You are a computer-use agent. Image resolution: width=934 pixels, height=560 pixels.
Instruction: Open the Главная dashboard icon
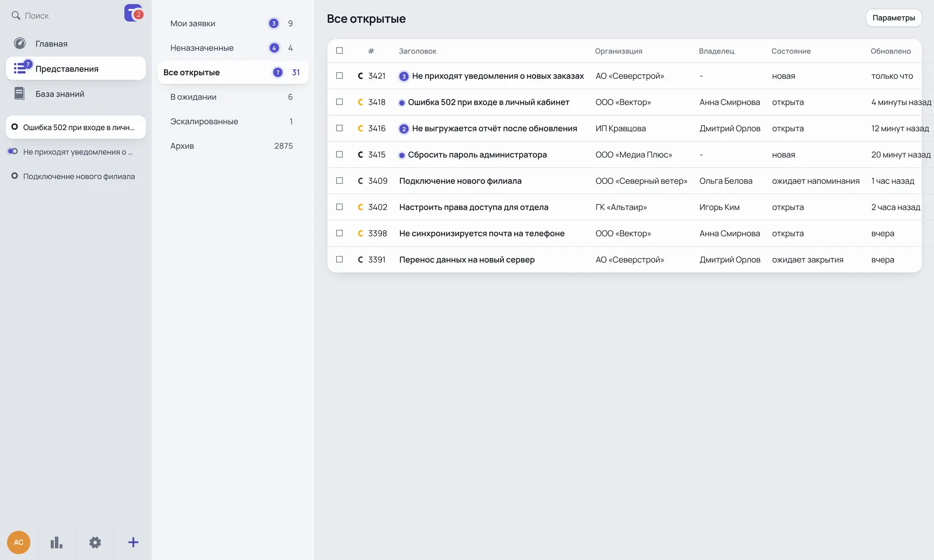tap(20, 43)
